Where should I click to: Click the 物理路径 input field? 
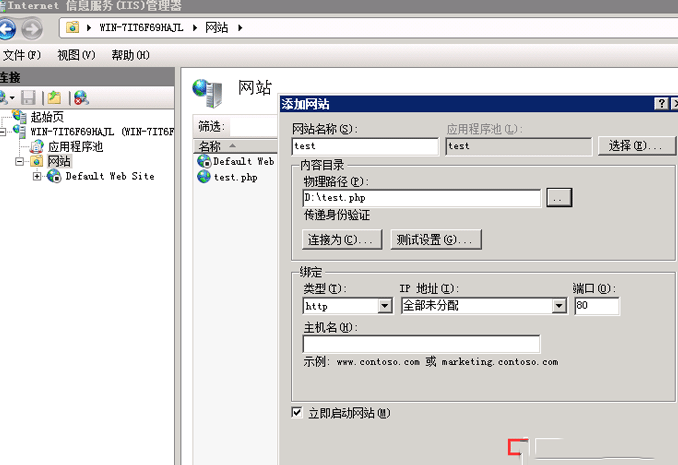tap(422, 198)
